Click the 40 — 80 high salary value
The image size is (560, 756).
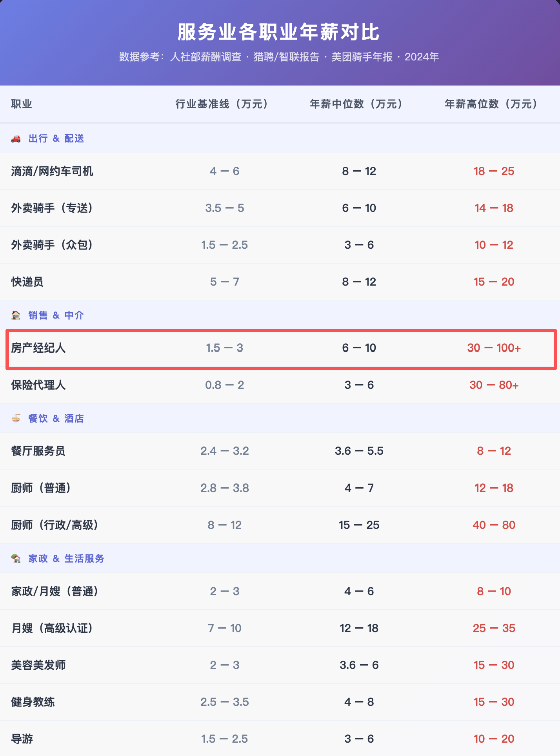494,525
